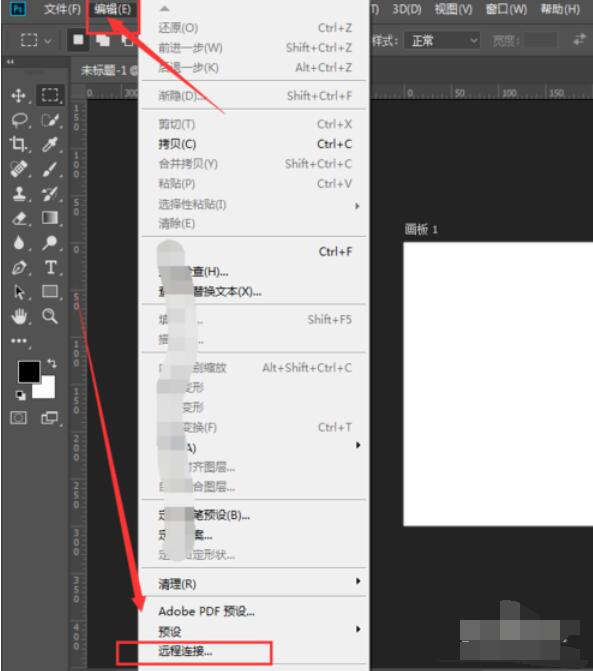Choose 渐隐(D)... in the Edit menu

coord(255,95)
